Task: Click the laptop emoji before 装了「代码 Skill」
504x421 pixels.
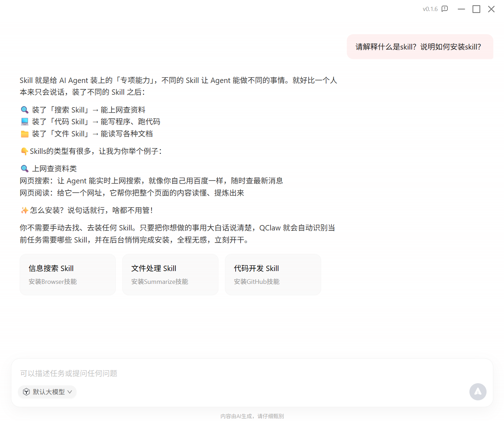Action: 25,122
